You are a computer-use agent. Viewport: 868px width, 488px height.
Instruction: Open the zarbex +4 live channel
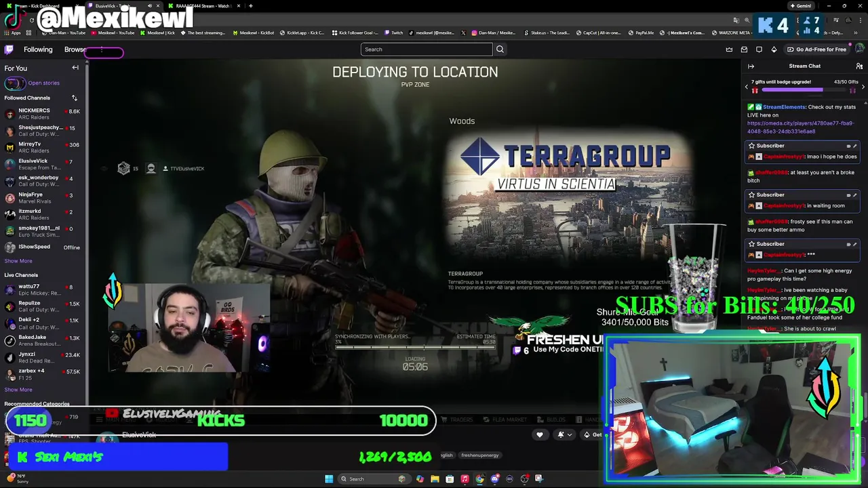click(x=42, y=374)
